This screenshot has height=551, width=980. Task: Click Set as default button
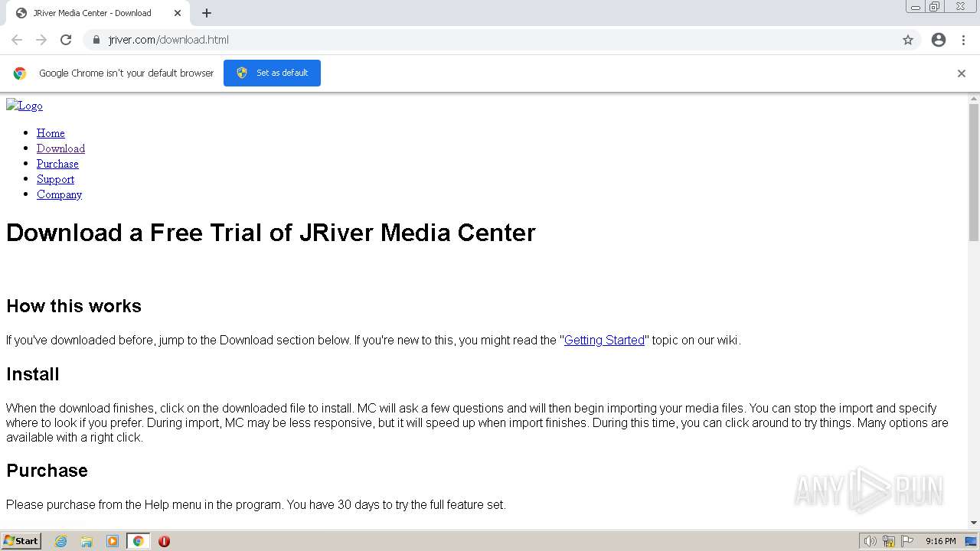pos(272,73)
